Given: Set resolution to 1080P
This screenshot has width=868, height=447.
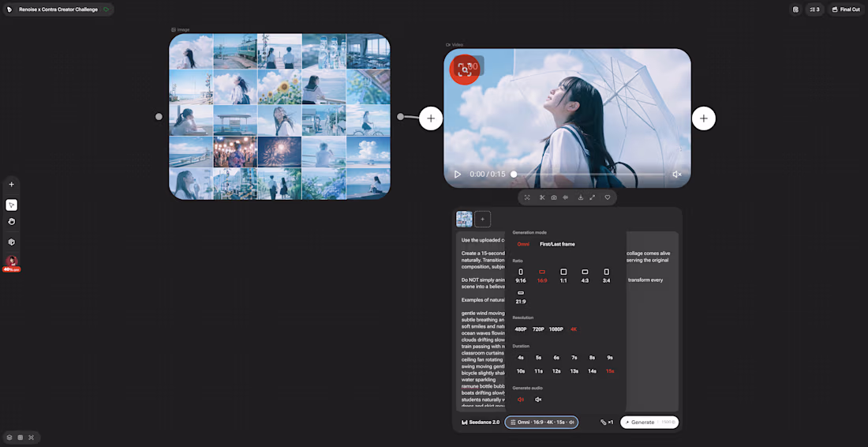Looking at the screenshot, I should (556, 329).
